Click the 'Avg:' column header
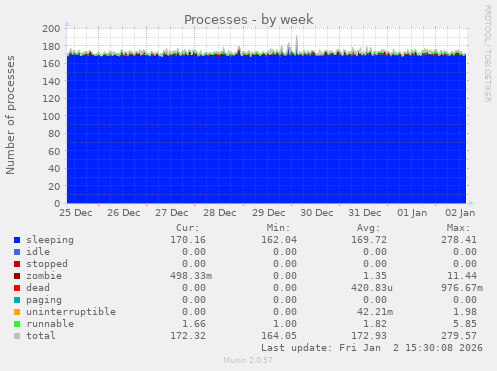 [368, 228]
